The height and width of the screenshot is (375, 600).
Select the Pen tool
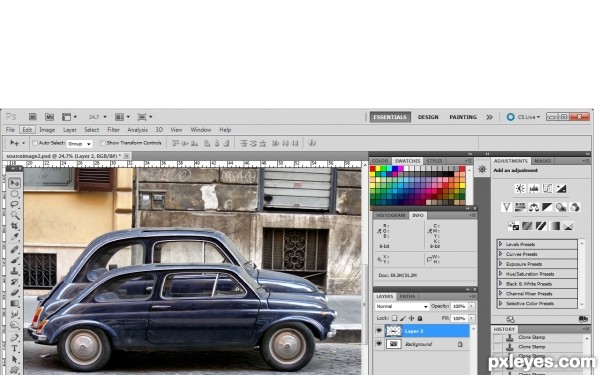(x=15, y=338)
